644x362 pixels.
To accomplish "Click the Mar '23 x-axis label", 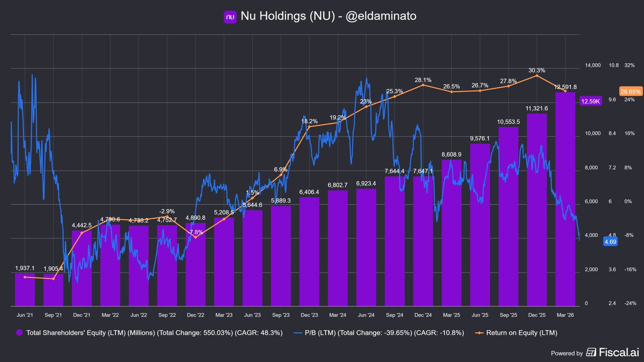I will click(224, 315).
